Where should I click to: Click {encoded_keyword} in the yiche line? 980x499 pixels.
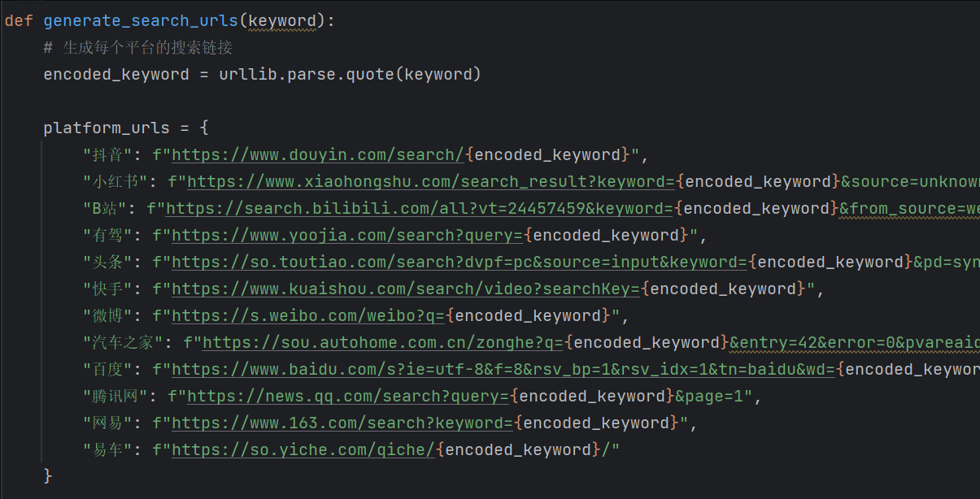[x=518, y=450]
